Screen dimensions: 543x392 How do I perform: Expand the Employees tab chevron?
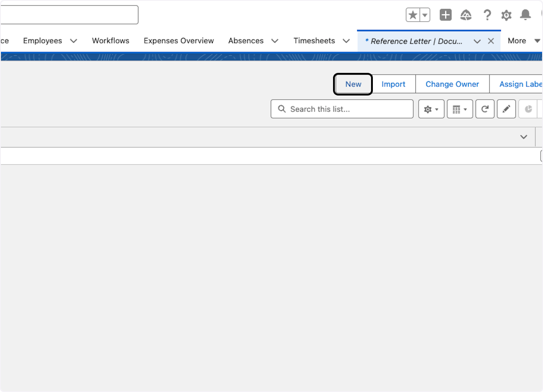[x=73, y=41]
